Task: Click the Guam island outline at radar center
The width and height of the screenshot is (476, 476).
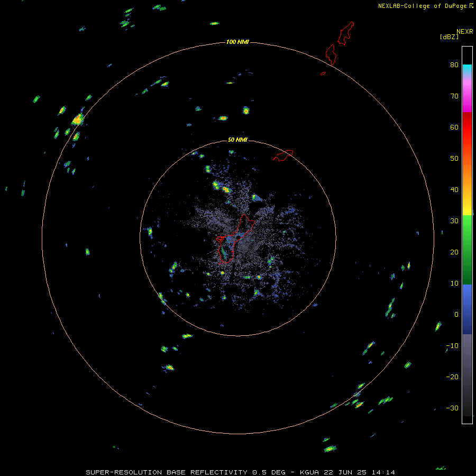Action: point(235,239)
